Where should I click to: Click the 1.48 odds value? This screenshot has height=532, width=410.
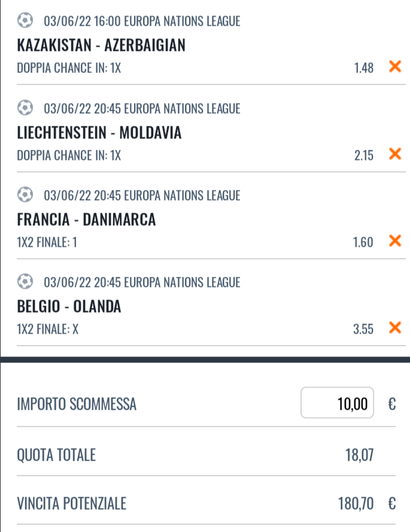pyautogui.click(x=363, y=68)
